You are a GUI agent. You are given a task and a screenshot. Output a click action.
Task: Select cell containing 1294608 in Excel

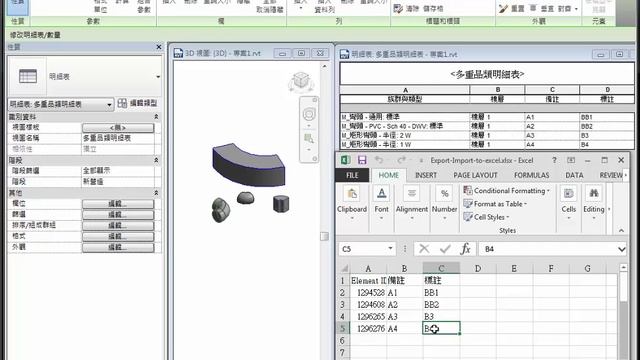point(368,304)
